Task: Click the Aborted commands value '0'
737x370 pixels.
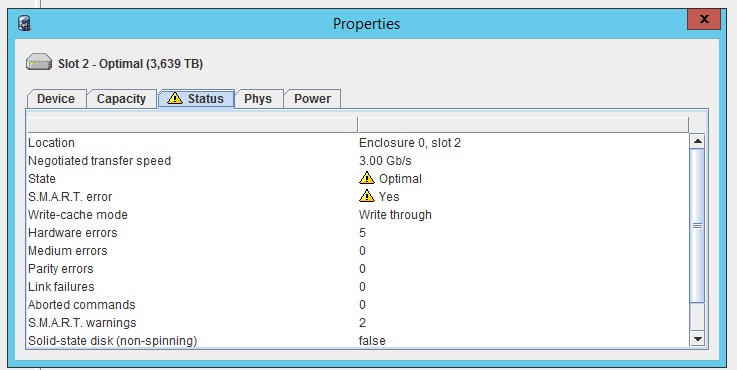Action: 362,305
